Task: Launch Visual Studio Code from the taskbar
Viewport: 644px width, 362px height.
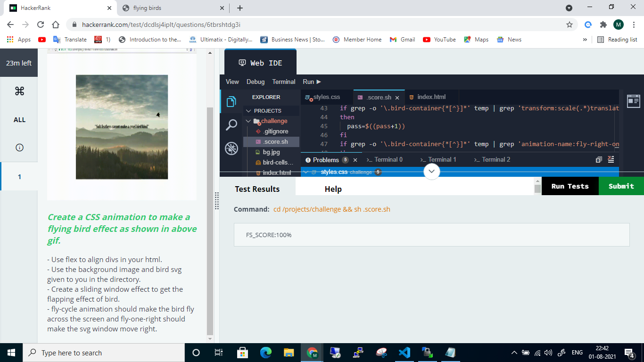Action: coord(405,352)
